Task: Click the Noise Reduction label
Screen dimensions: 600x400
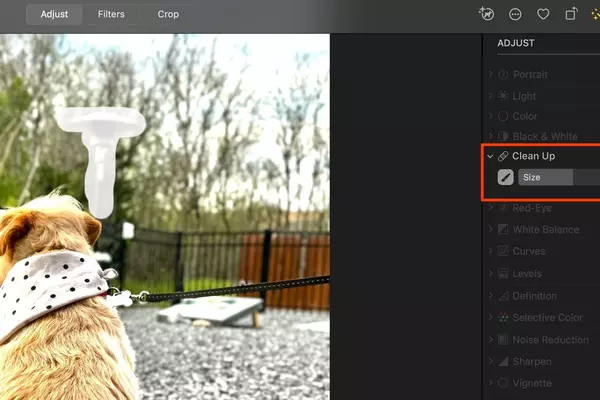Action: click(550, 340)
